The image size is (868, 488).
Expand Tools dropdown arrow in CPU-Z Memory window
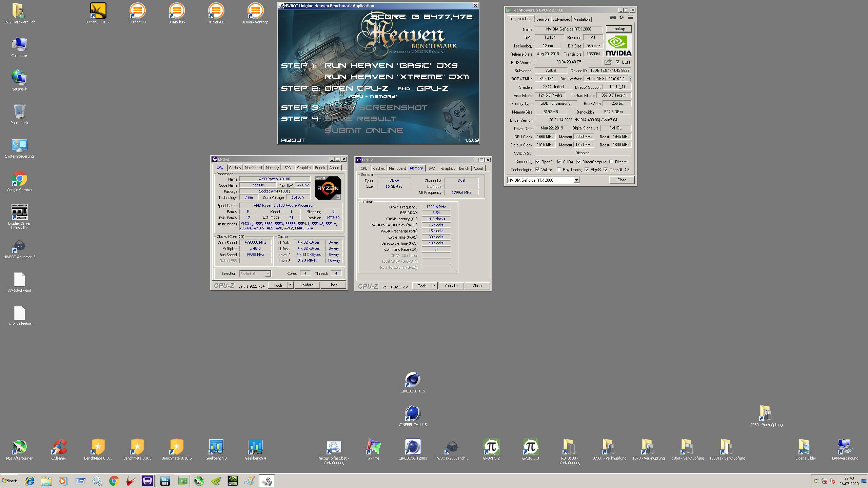click(434, 286)
